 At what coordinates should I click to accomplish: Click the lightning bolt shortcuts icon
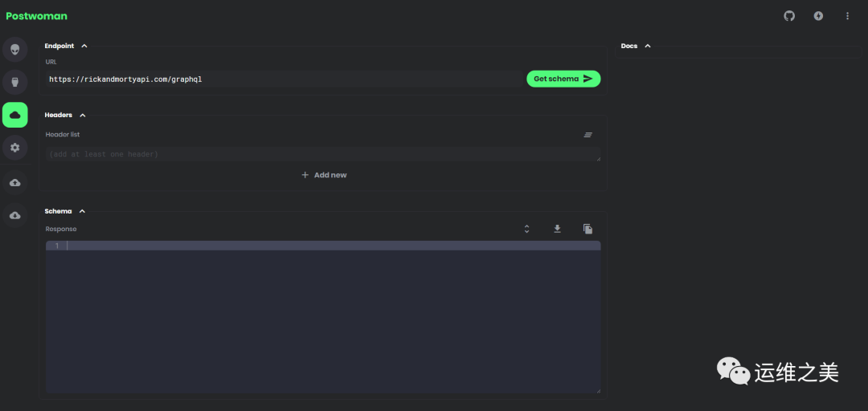pos(818,16)
